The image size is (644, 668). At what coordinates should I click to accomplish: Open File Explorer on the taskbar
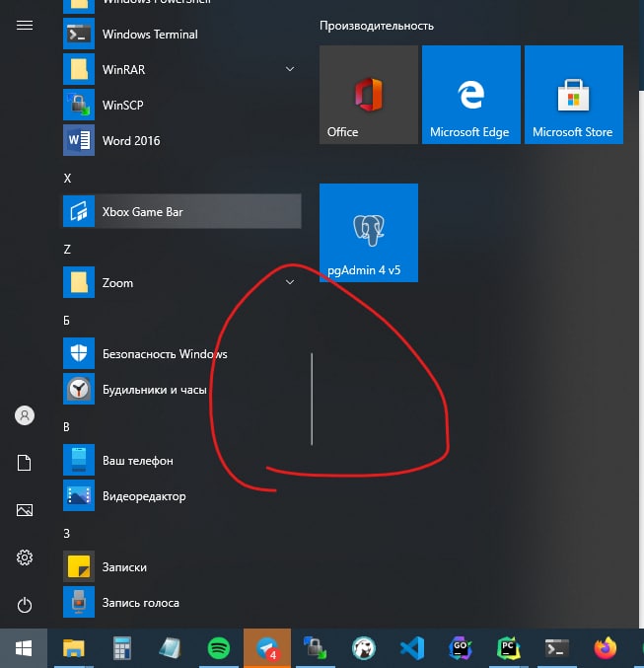coord(74,648)
